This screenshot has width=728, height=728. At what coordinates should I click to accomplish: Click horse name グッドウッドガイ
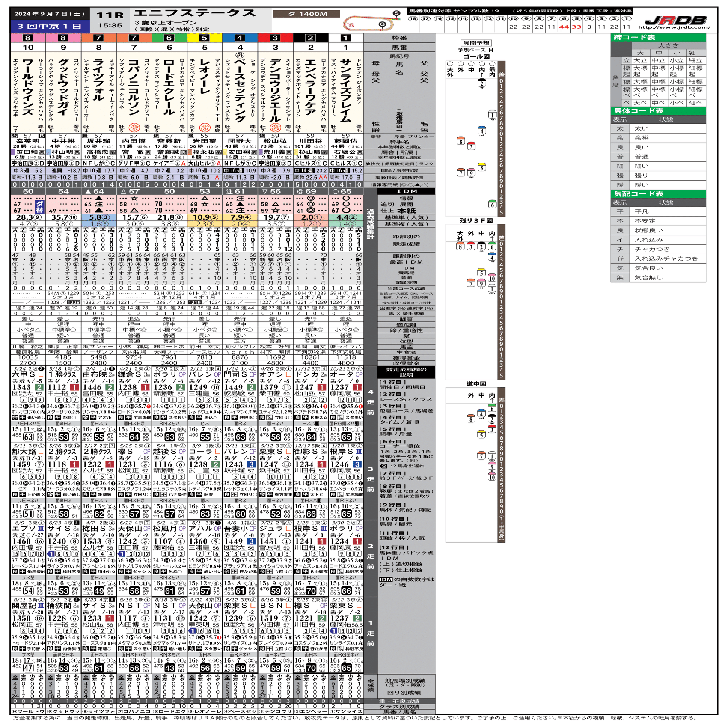pos(63,87)
